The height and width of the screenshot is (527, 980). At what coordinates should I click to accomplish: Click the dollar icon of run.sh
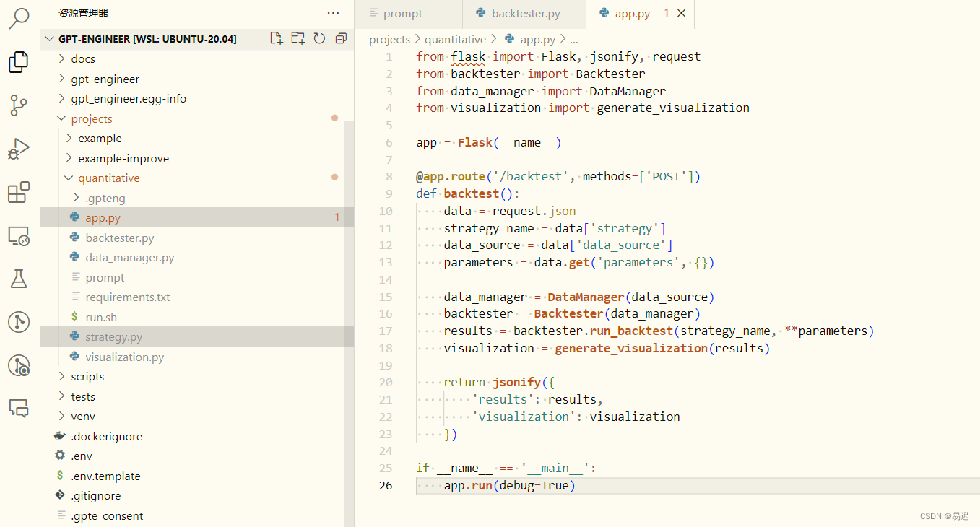74,317
